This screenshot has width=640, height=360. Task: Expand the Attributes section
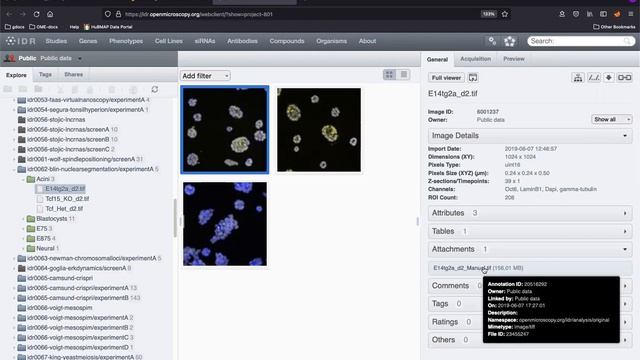[530, 213]
